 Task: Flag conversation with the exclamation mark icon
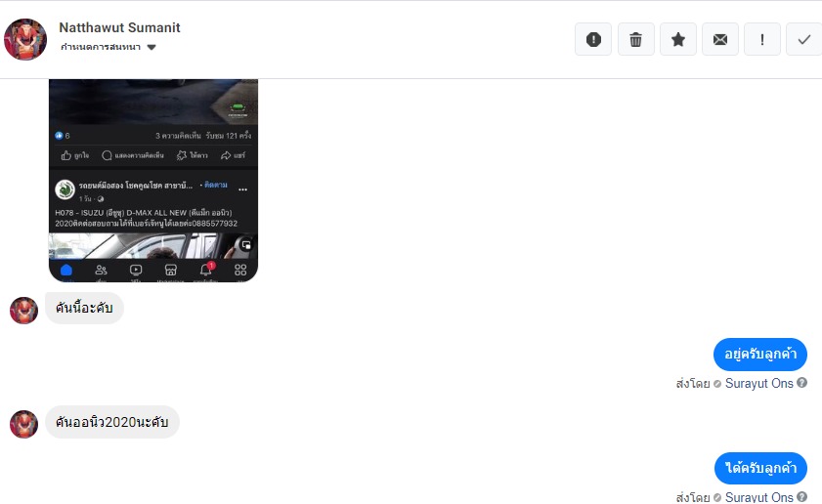[762, 39]
